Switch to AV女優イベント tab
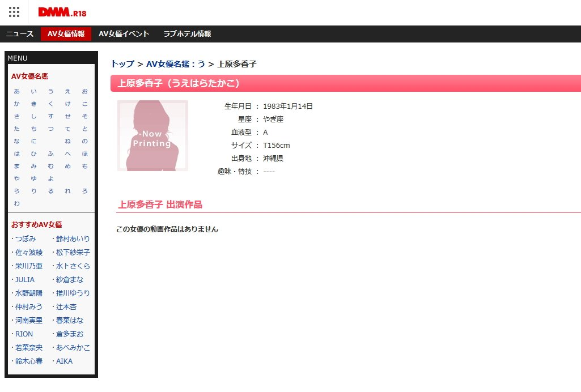Viewport: 581px width, 392px height. pos(124,34)
